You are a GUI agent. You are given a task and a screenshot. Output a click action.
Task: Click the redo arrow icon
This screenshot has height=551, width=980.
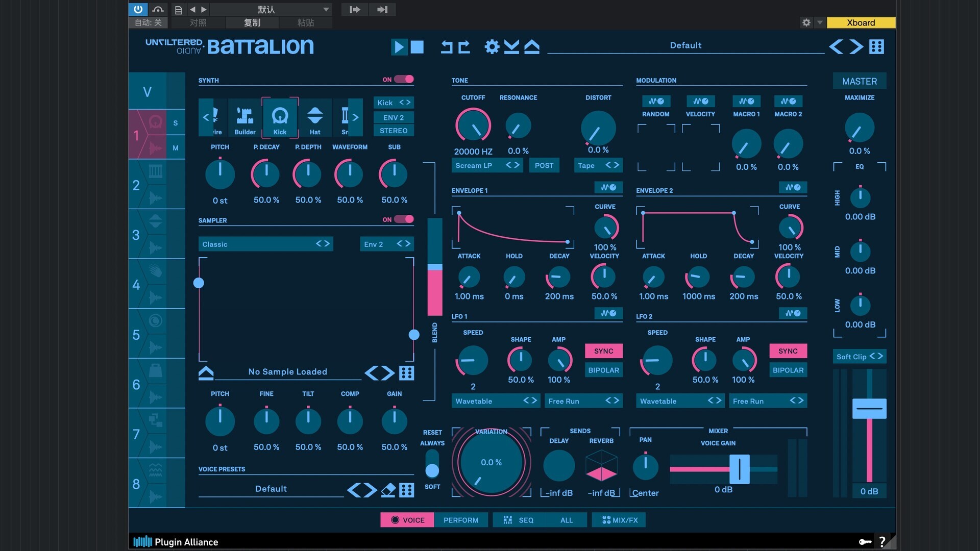464,47
